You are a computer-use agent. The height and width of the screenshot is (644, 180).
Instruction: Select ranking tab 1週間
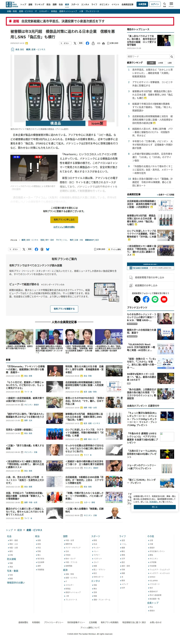(x=169, y=63)
